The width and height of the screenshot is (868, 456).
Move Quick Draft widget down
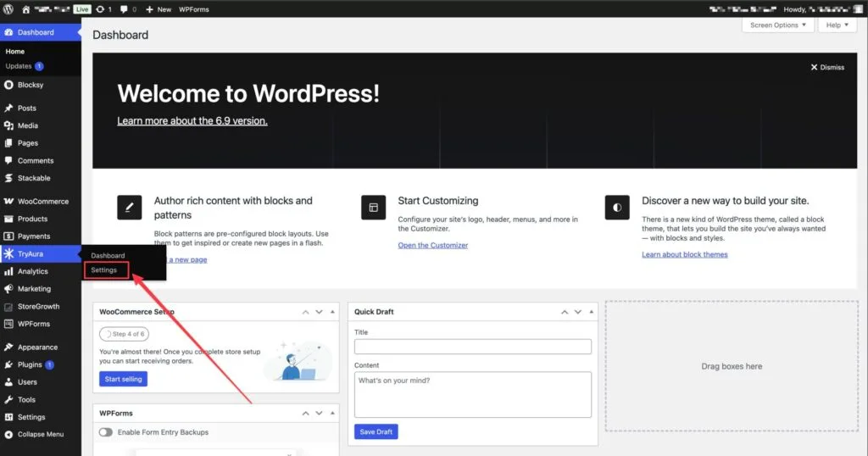pos(577,312)
